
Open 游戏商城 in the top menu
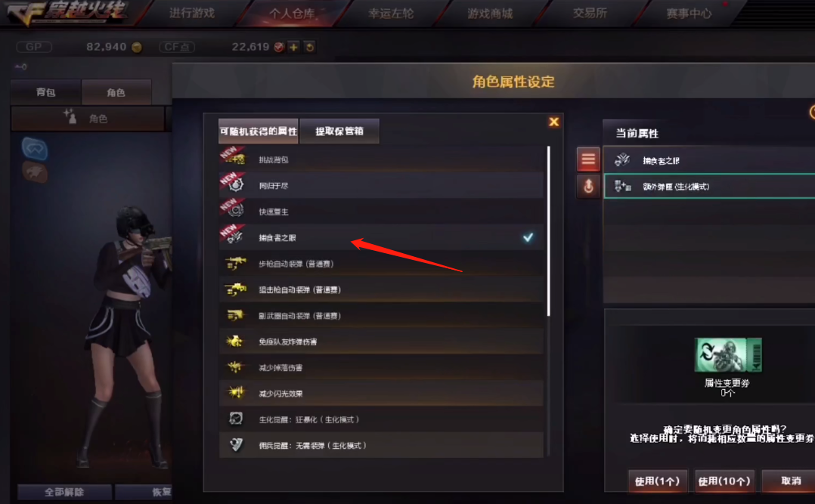point(490,14)
